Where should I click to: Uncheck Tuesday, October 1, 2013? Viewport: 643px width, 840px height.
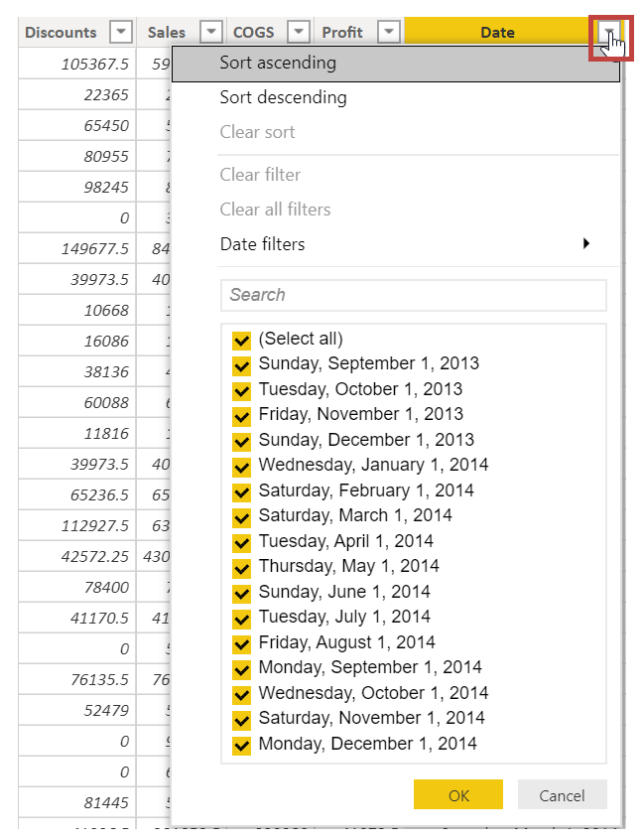[241, 390]
